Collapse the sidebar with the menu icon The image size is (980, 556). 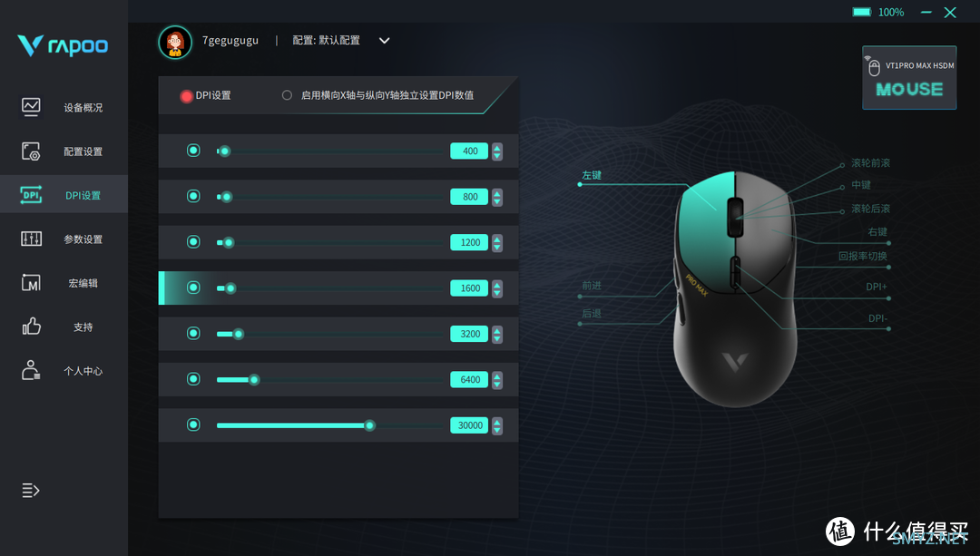click(x=31, y=491)
